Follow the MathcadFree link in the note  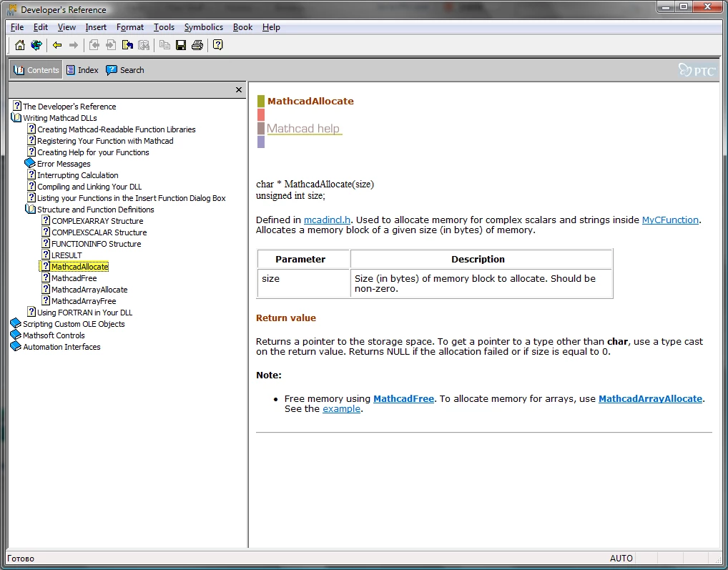pyautogui.click(x=403, y=399)
